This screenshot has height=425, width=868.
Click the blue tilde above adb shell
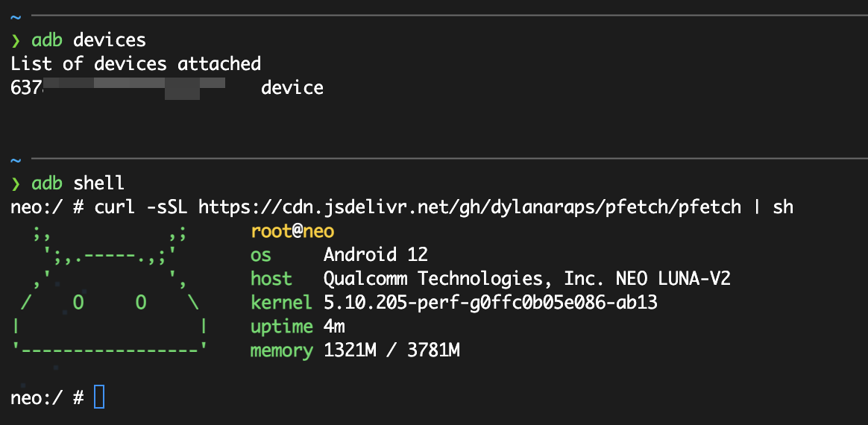[x=16, y=160]
